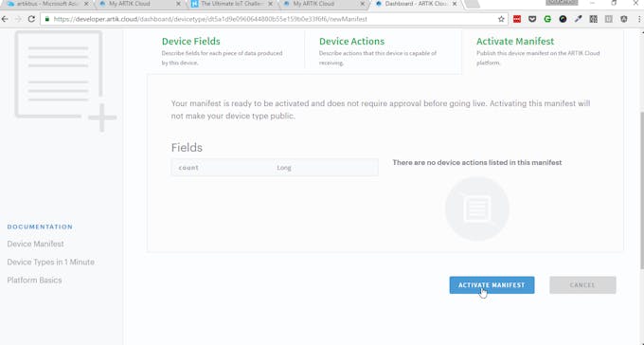Click the address bar URL
The image size is (644, 345).
click(210, 19)
